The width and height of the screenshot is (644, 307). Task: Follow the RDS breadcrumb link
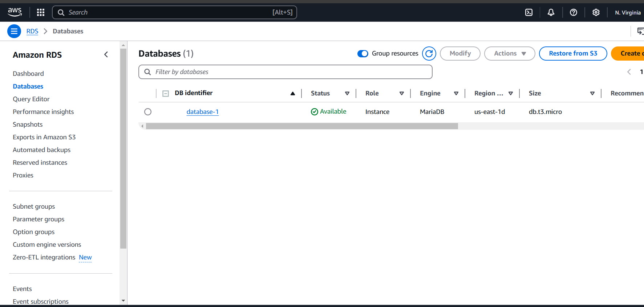32,31
